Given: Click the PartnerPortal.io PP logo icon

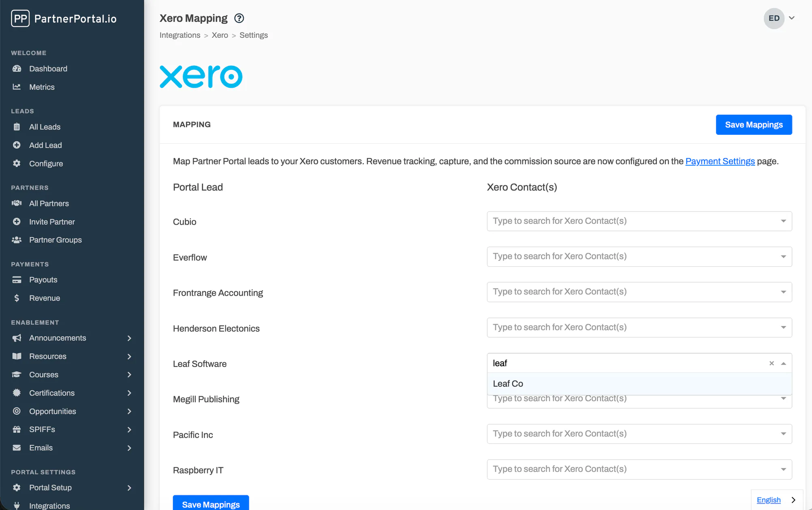Looking at the screenshot, I should [20, 18].
